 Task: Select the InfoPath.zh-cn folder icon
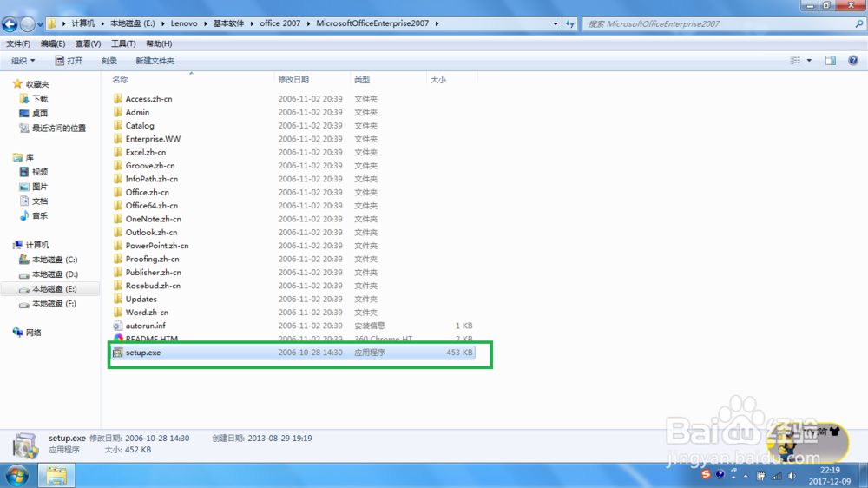coord(117,178)
